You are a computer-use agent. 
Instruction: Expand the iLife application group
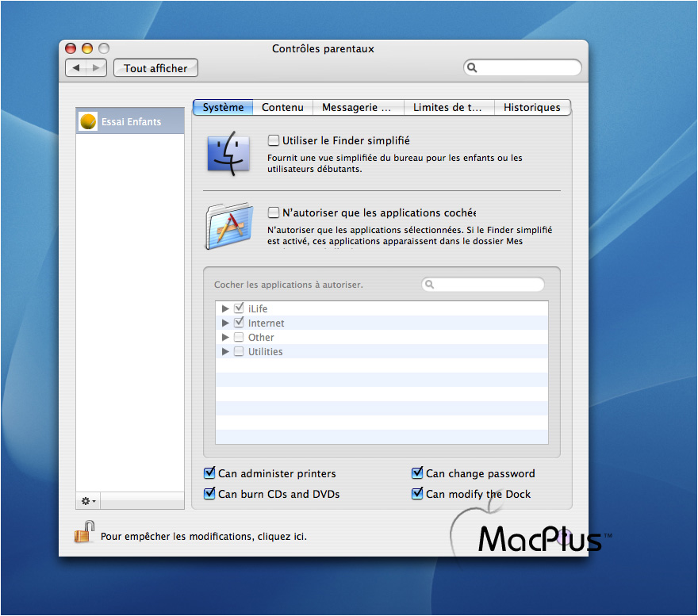coord(226,308)
